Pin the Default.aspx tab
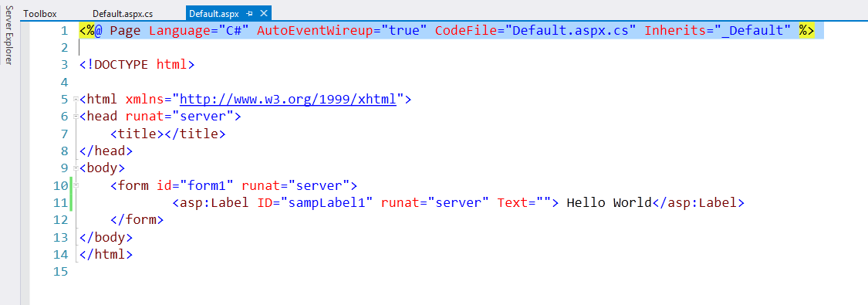The image size is (868, 305). 250,13
